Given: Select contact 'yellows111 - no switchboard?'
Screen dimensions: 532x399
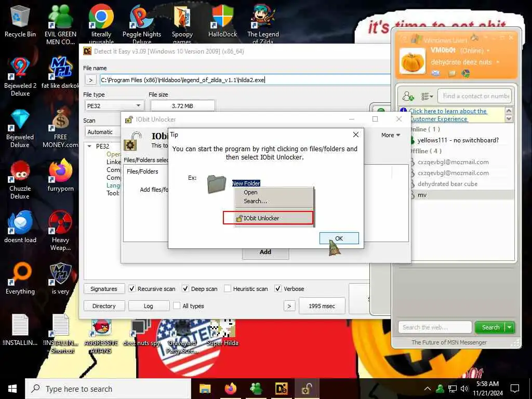Looking at the screenshot, I should coord(458,140).
